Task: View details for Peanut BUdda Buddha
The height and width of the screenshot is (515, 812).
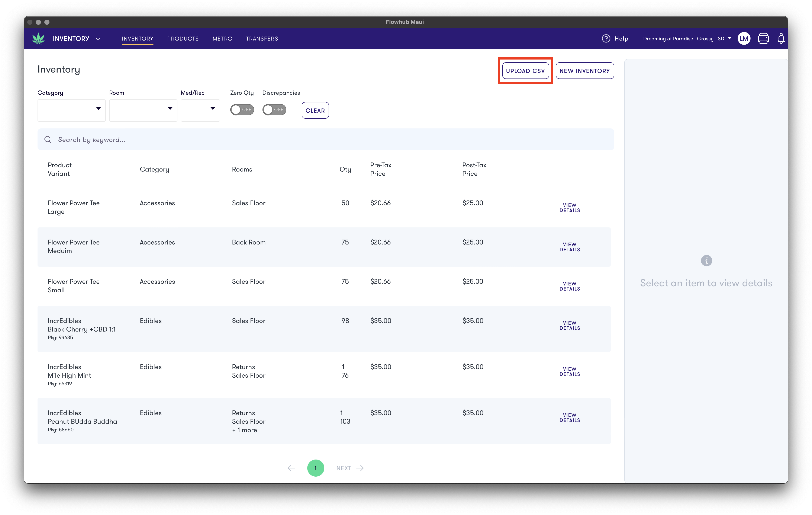Action: pos(570,418)
